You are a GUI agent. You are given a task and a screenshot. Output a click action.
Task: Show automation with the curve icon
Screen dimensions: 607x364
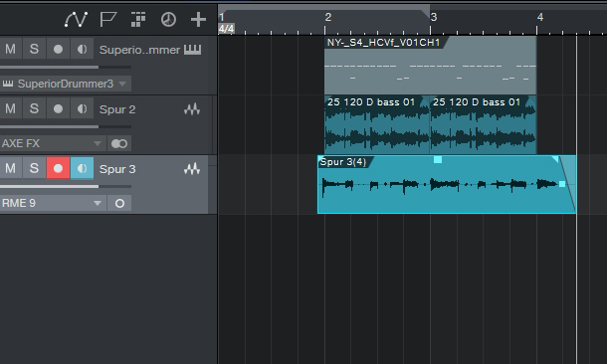tap(76, 19)
